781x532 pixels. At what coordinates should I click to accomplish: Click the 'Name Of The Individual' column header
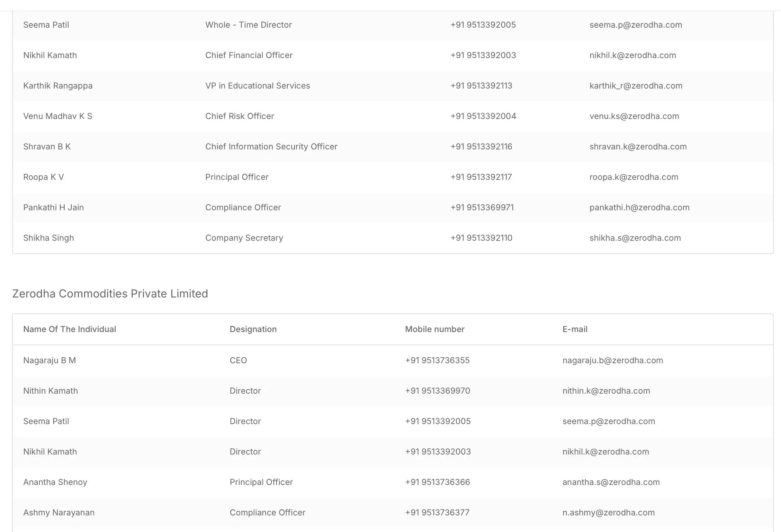(70, 329)
